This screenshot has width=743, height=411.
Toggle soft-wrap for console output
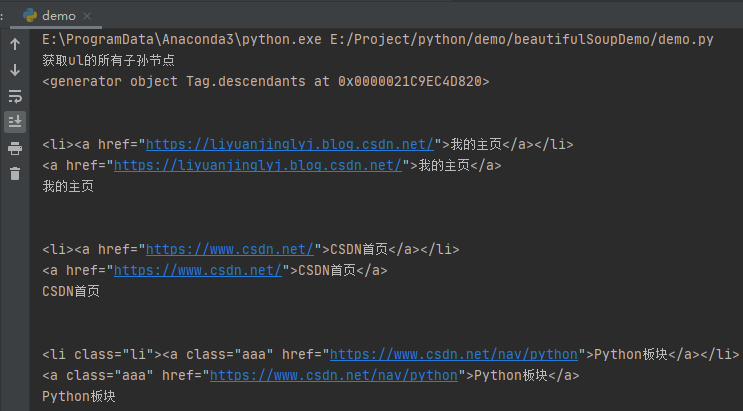pos(15,96)
